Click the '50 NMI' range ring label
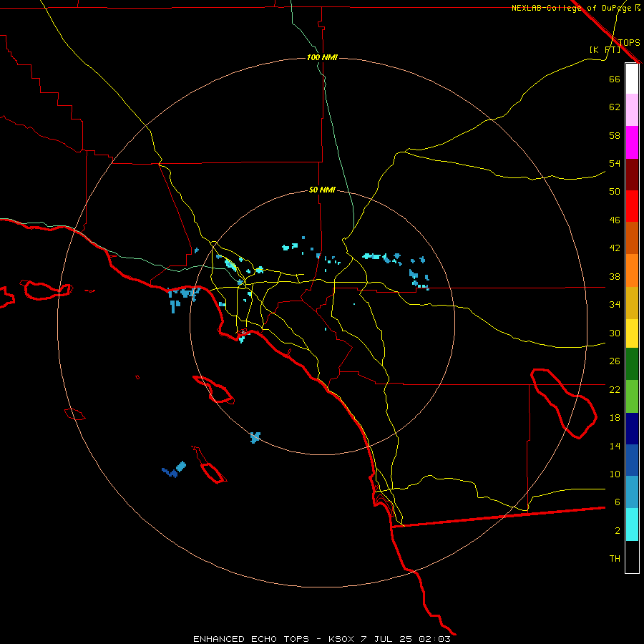Viewport: 644px width, 644px height. [322, 190]
